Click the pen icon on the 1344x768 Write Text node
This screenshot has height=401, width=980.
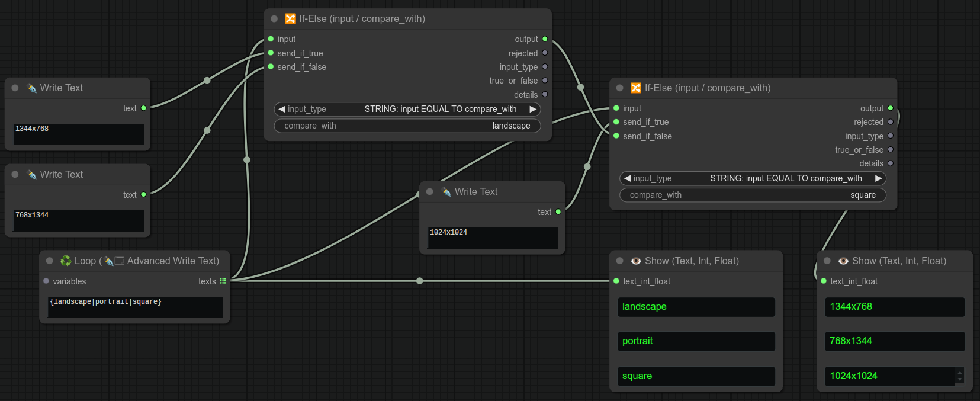(32, 88)
